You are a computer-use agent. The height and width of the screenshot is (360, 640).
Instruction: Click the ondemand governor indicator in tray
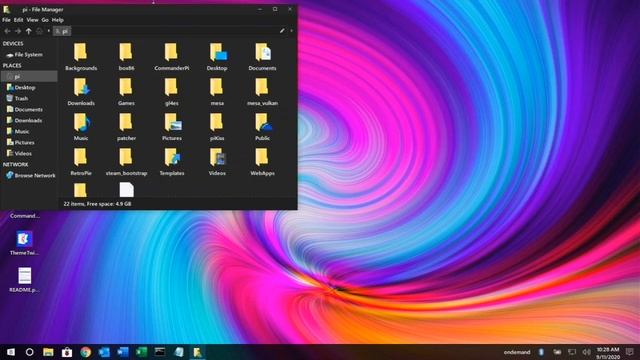tap(517, 352)
